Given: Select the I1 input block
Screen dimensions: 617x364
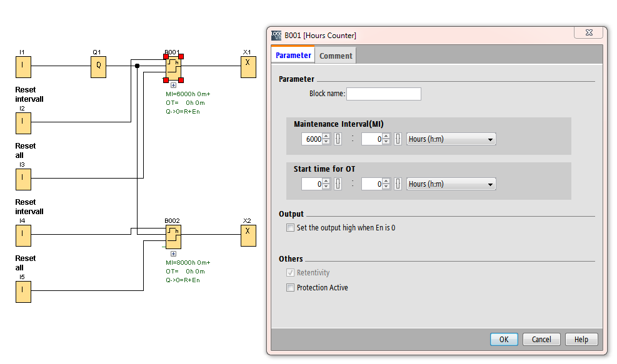Looking at the screenshot, I should pos(23,66).
